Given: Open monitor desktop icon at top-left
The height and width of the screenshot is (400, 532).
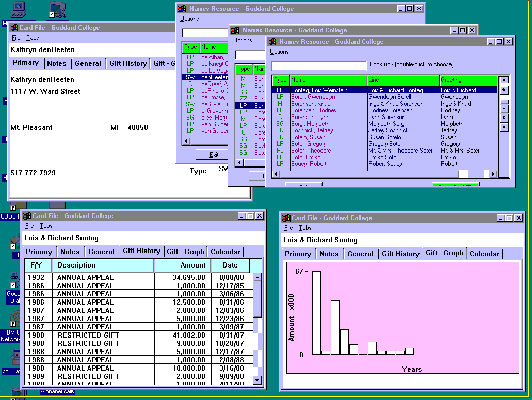Looking at the screenshot, I should point(18,9).
